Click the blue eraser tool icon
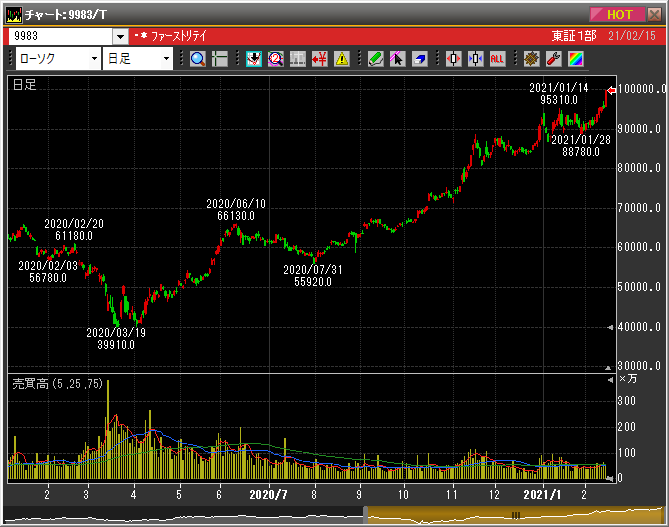The width and height of the screenshot is (669, 527). click(420, 59)
